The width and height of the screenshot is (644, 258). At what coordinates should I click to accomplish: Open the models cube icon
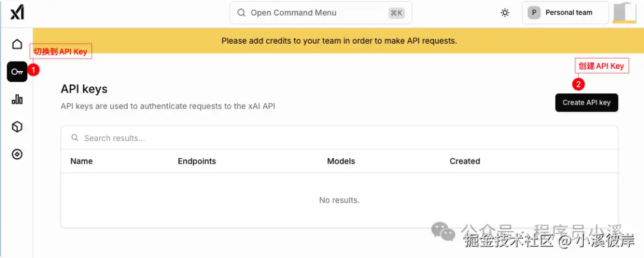coord(17,127)
